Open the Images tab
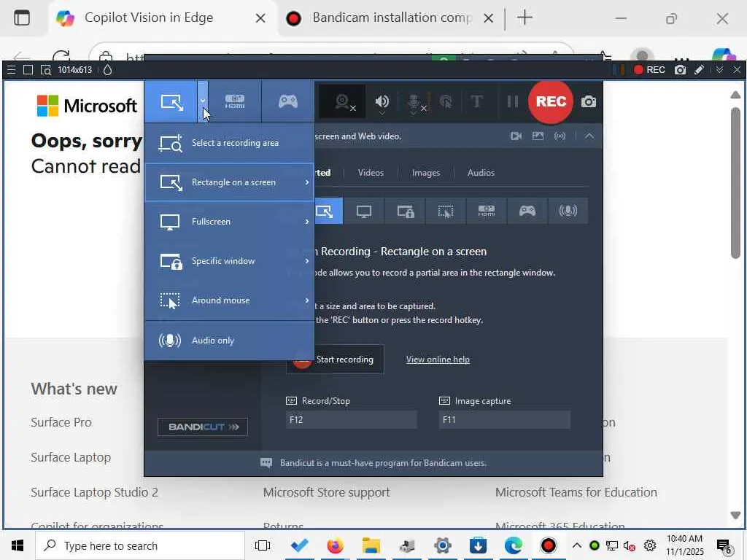747x560 pixels. pyautogui.click(x=426, y=173)
